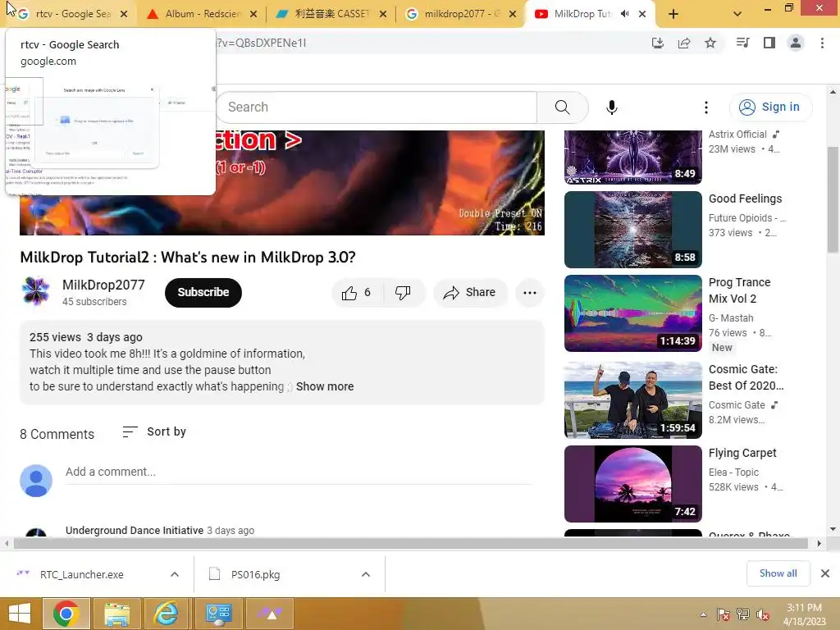Open the Action Center flag icon
This screenshot has height=630, width=840.
tap(724, 614)
